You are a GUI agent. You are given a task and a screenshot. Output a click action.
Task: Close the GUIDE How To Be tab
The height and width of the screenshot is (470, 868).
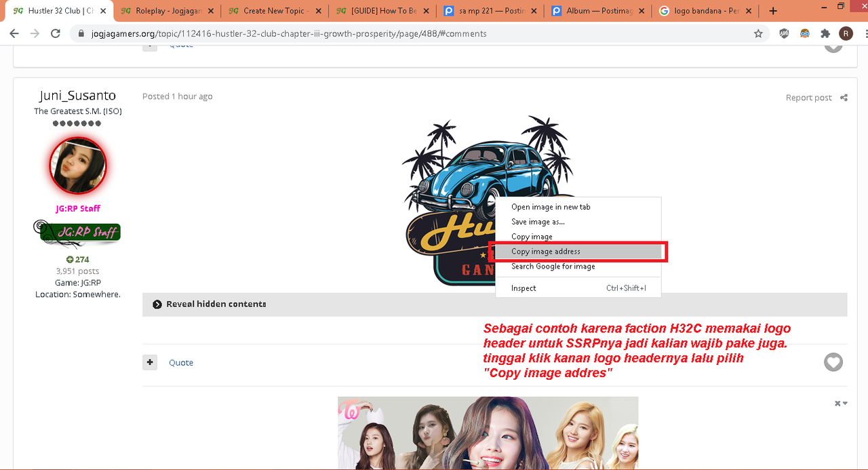click(x=427, y=11)
